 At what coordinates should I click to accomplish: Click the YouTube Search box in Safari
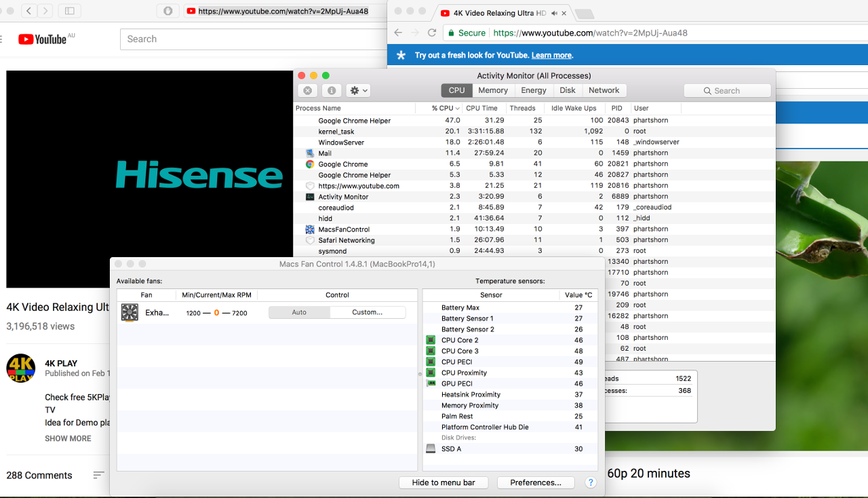pos(254,39)
